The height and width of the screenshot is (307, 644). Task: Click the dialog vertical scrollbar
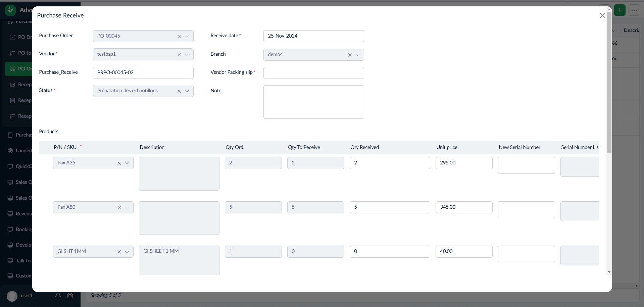609,84
